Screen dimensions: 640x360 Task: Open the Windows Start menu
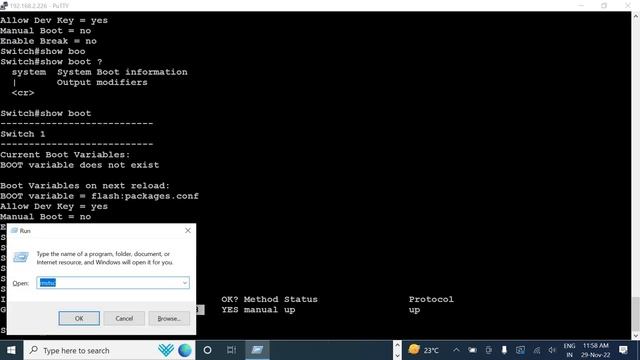coord(11,350)
